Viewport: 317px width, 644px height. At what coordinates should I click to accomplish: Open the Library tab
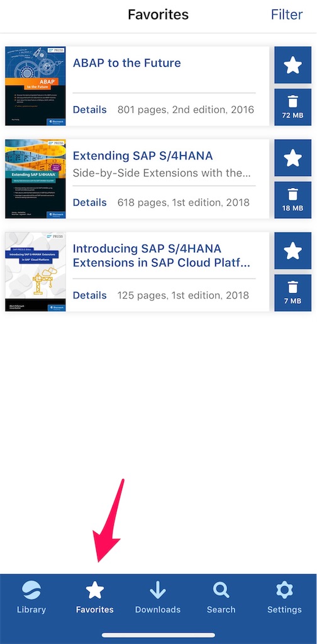click(x=31, y=597)
